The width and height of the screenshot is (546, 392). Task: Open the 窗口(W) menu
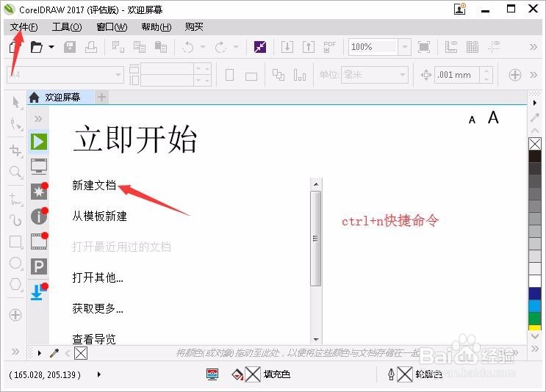tap(112, 26)
